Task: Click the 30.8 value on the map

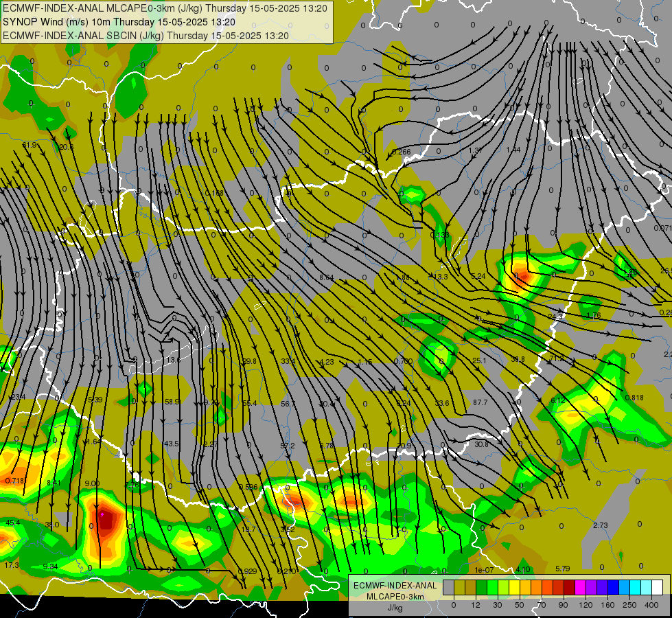Action: (481, 444)
